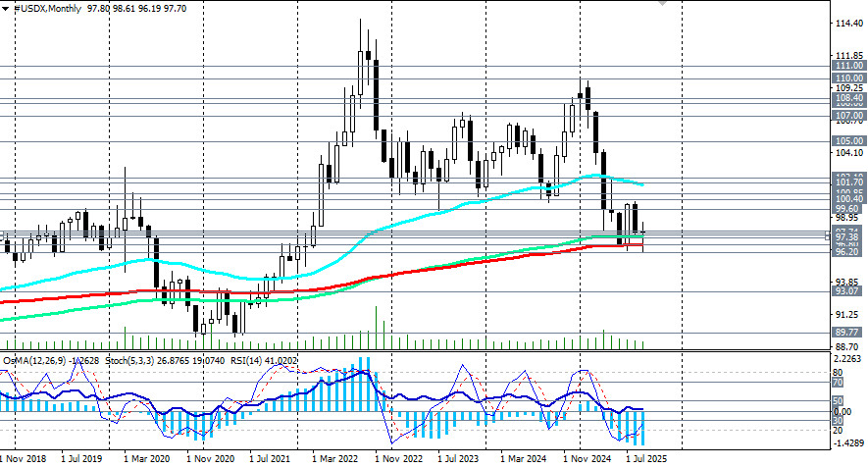Screen dimensions: 868x467
Task: Click the 1 Jul 2025 date marker
Action: click(647, 458)
